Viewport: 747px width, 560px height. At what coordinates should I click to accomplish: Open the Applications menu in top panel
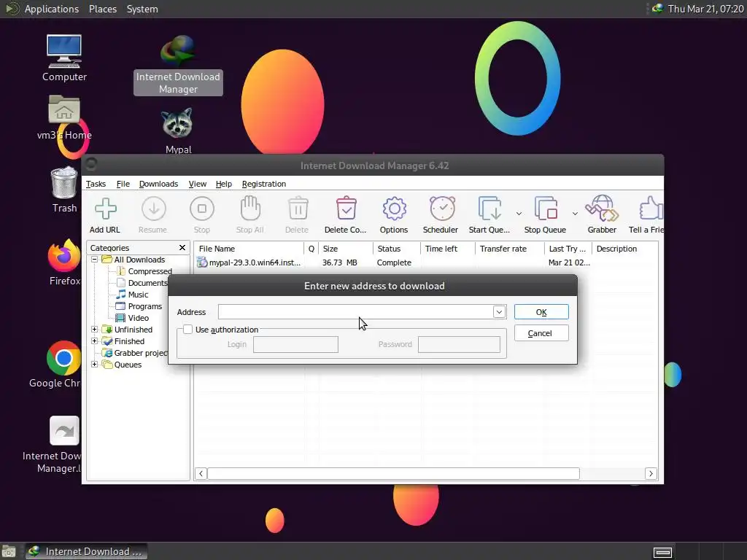(x=52, y=9)
